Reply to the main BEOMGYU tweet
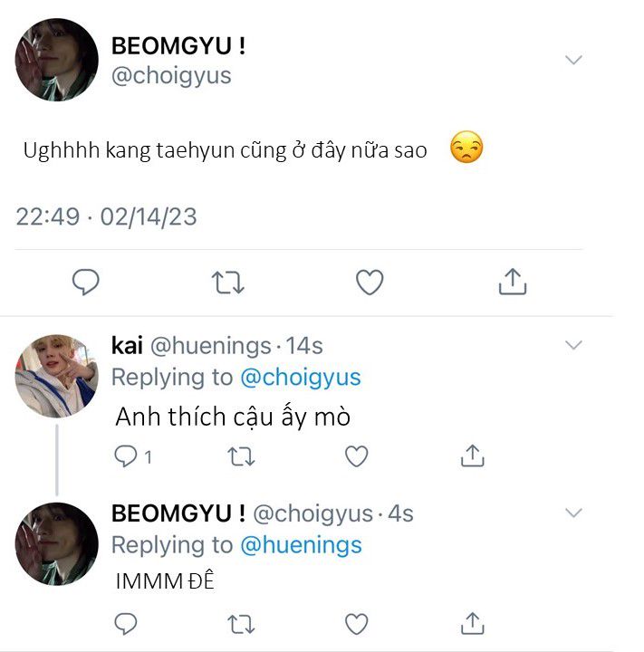Screen dimensions: 644x652 point(85,283)
